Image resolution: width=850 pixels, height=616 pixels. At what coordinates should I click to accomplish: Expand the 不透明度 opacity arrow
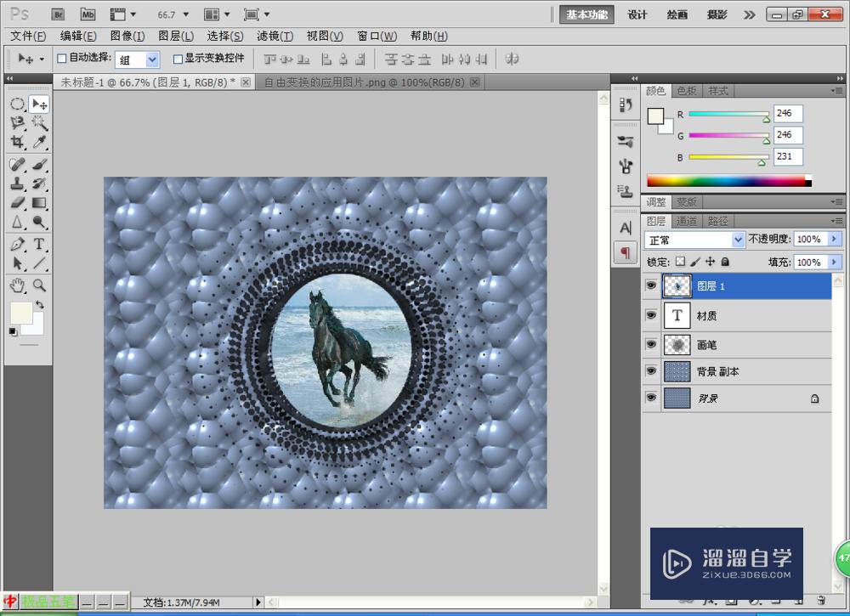[x=833, y=240]
